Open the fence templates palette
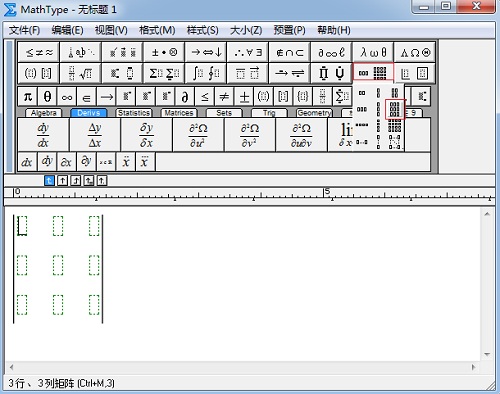The height and width of the screenshot is (394, 500). point(39,73)
